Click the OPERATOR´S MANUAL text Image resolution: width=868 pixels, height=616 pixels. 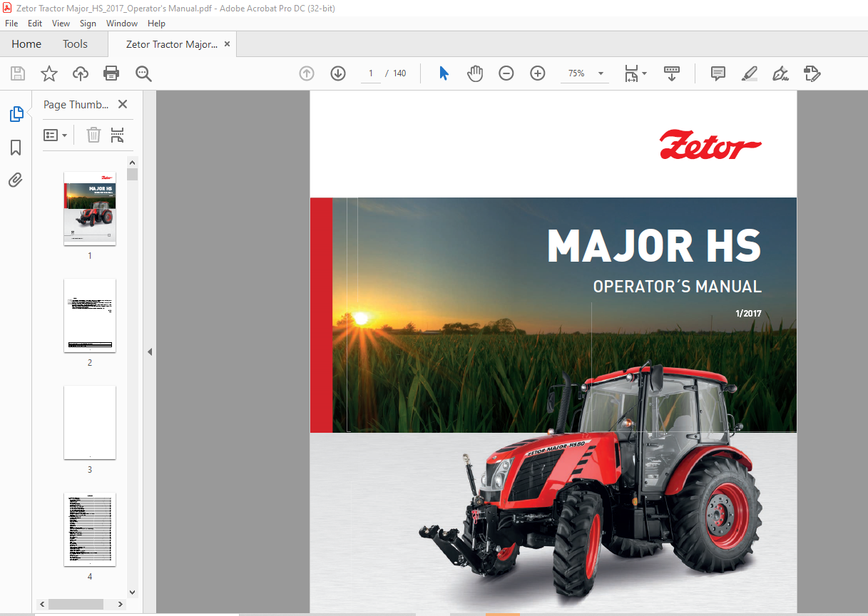[x=678, y=287]
